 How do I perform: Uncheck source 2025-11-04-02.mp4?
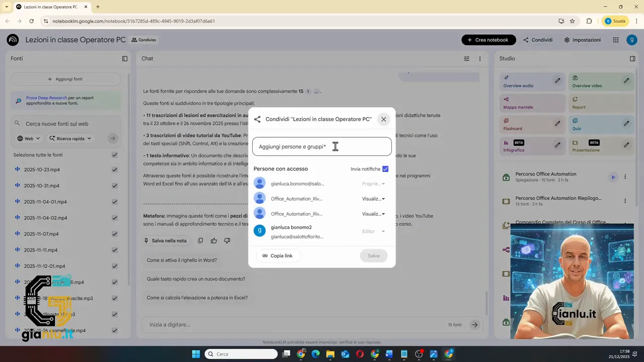pos(115,218)
